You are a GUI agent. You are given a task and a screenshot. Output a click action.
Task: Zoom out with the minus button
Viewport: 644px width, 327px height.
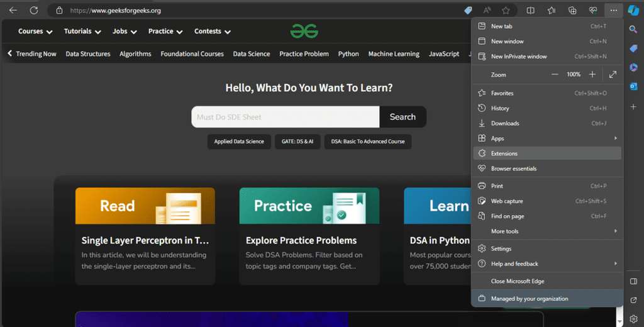555,74
